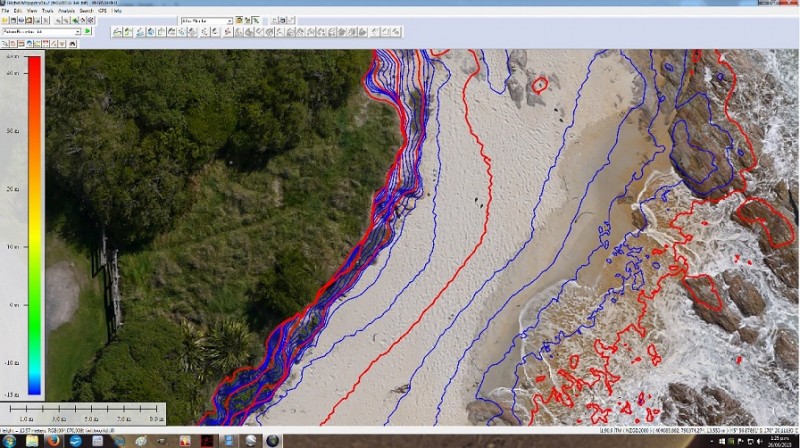The width and height of the screenshot is (800, 448).
Task: Open the favorites list combo box
Action: pos(77,32)
